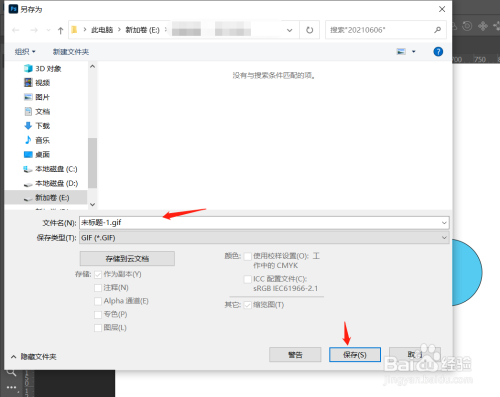Toggle 缩览图(T) checkbox
This screenshot has width=500, height=397.
tap(248, 305)
